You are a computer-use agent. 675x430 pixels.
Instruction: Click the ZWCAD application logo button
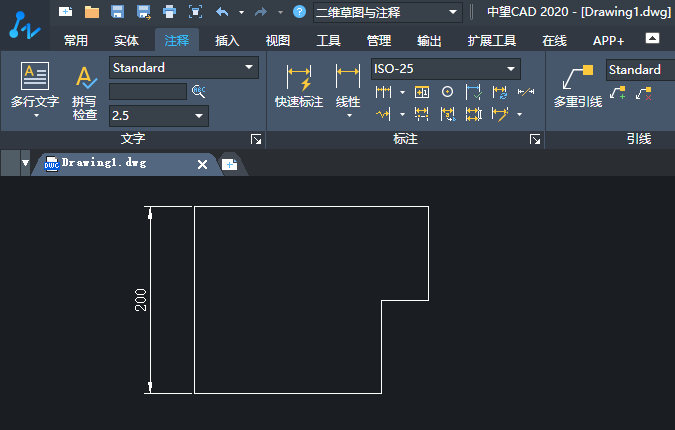click(x=25, y=25)
